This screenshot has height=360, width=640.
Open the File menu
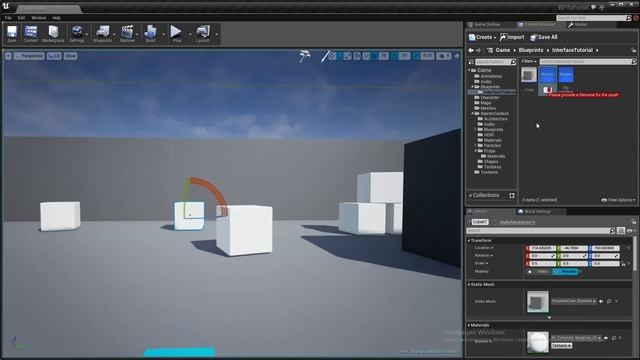(8, 18)
